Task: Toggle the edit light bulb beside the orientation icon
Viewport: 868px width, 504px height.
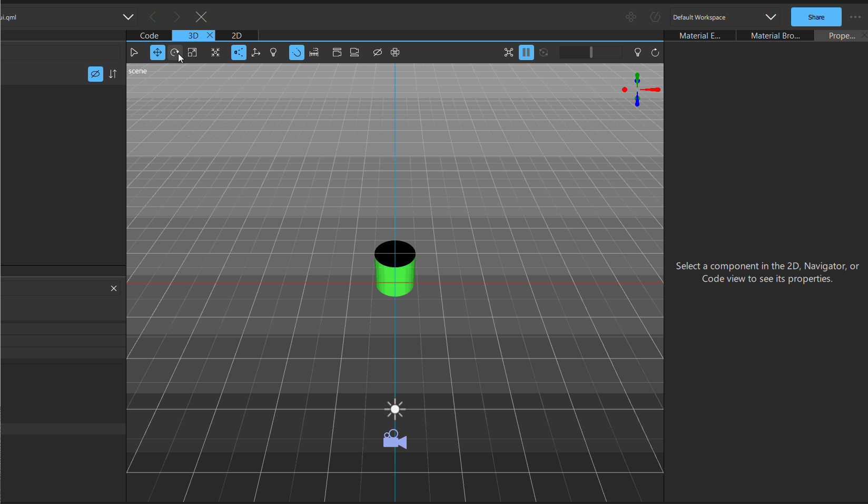Action: (273, 52)
